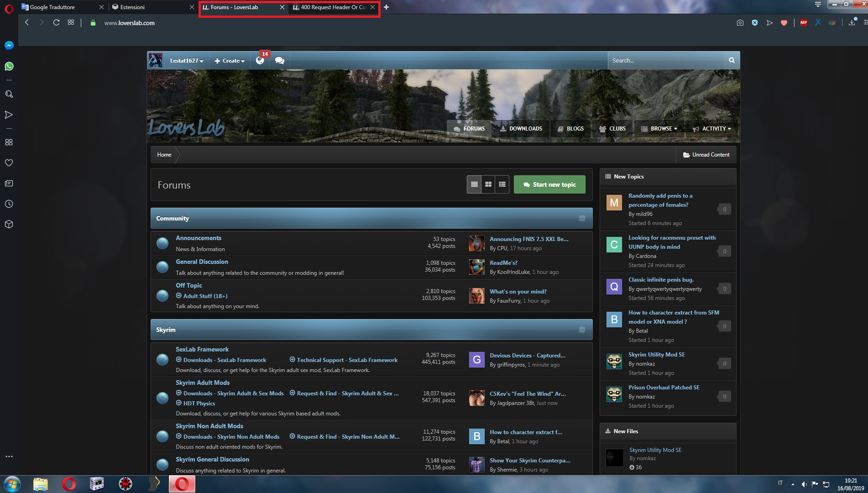Show hidden system tray icons
The image size is (868, 493).
(x=793, y=484)
